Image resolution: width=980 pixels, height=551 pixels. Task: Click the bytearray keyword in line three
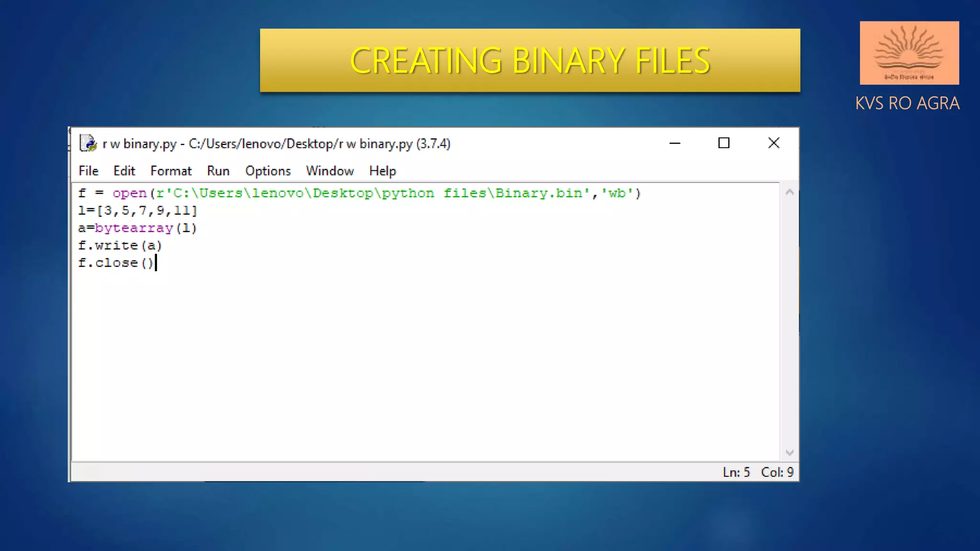point(134,228)
